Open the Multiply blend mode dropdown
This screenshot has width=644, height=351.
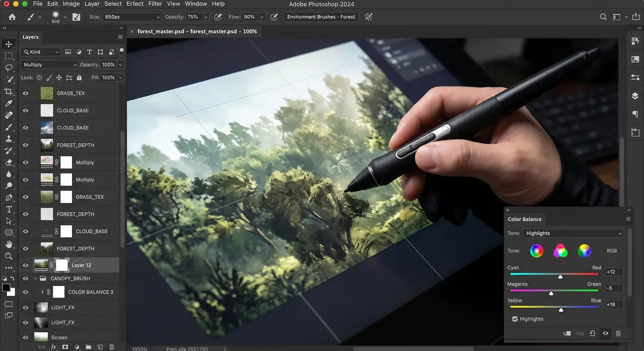coord(49,64)
